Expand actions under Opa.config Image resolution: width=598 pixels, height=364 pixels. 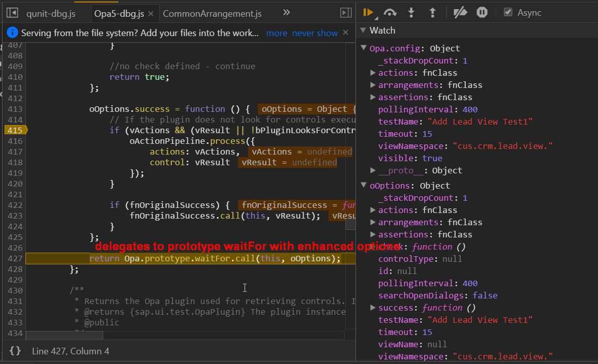pyautogui.click(x=373, y=72)
